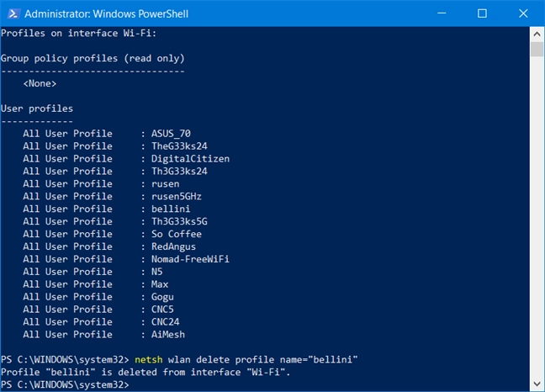Click 'All User Profile' label beside ASUS_70
The image size is (545, 392).
click(x=68, y=134)
